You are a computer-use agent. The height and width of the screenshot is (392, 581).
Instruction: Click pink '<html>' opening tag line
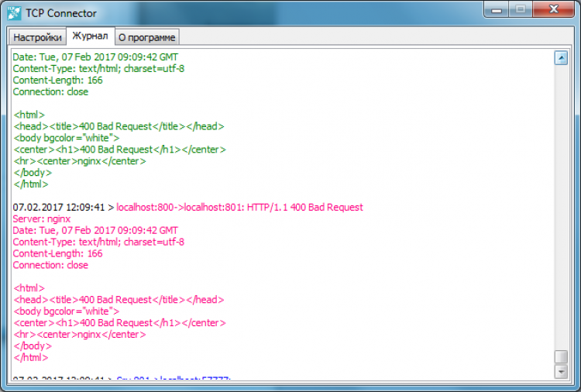click(x=29, y=288)
